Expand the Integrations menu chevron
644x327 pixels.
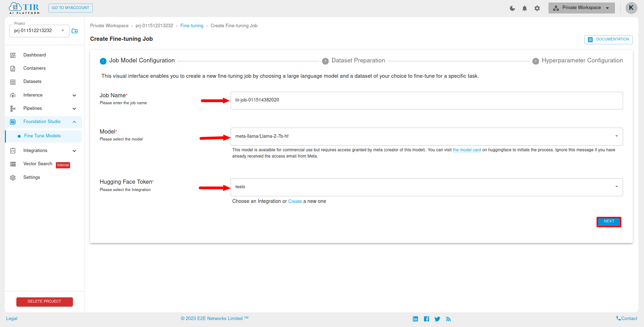pos(74,151)
